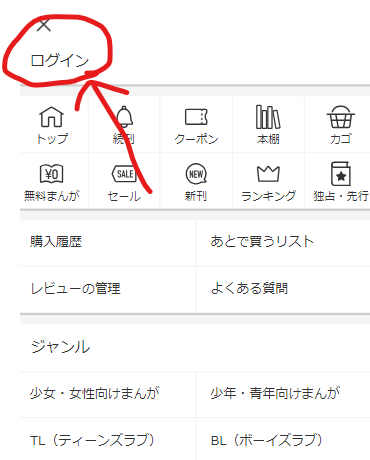Go to 本棚 bookshelf icon
Screen dimensions: 370x460
pyautogui.click(x=268, y=117)
